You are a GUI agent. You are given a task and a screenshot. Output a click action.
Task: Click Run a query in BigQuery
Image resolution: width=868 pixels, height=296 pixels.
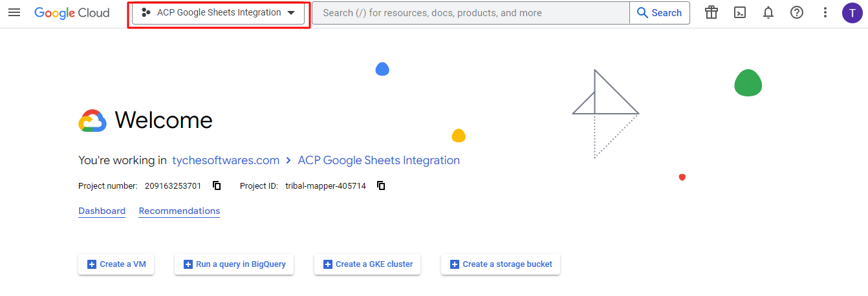point(234,264)
